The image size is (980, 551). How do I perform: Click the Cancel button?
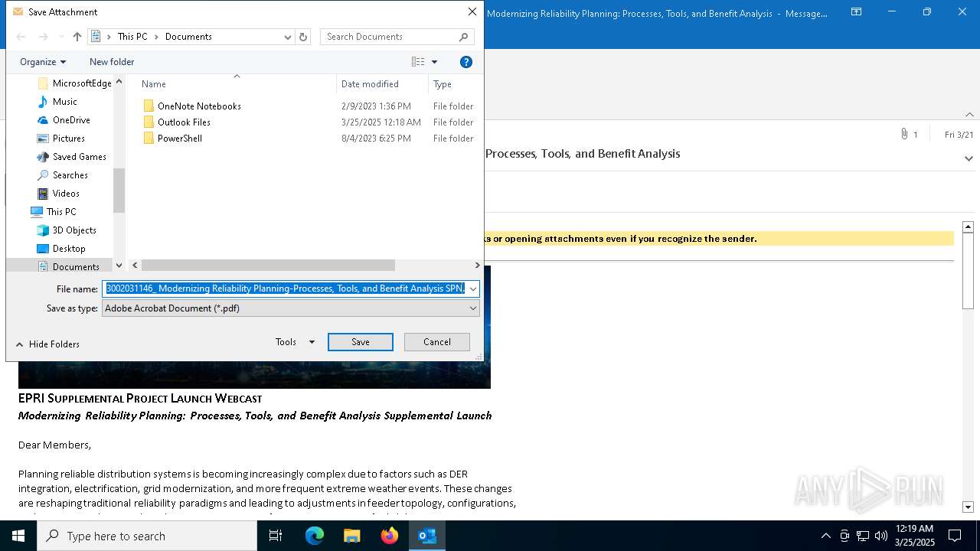tap(437, 342)
